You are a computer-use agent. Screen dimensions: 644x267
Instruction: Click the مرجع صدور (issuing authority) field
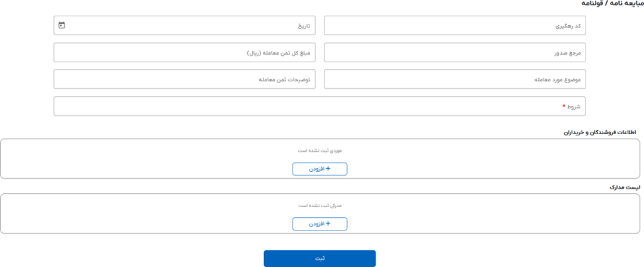459,53
